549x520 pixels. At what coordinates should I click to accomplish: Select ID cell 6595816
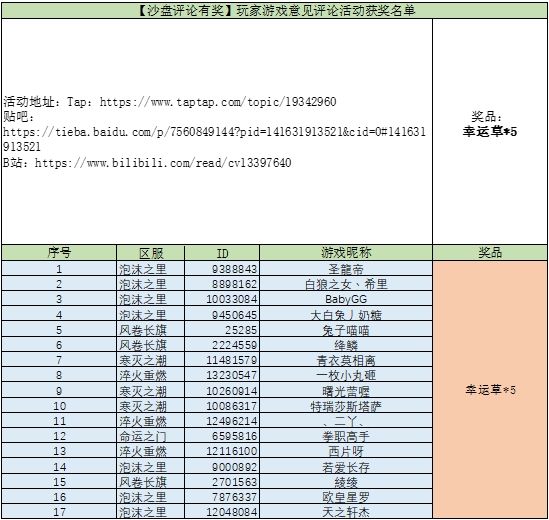222,436
